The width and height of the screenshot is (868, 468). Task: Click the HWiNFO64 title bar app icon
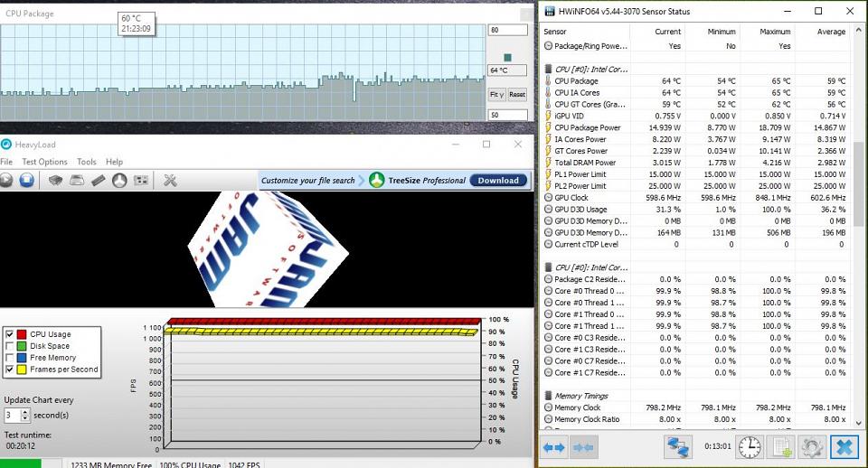[x=550, y=11]
